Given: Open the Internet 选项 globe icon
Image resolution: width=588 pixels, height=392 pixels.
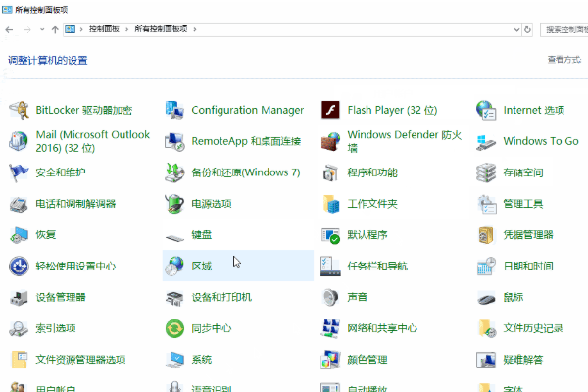Looking at the screenshot, I should (x=486, y=110).
